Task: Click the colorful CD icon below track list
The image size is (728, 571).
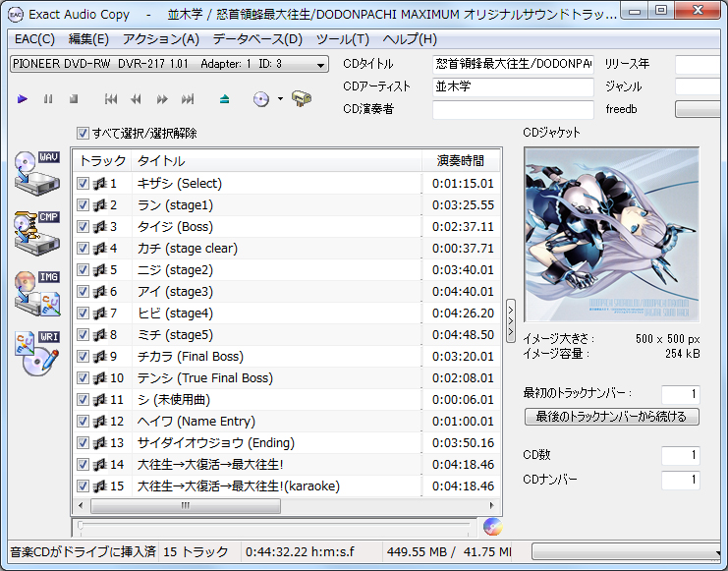Action: coord(492,527)
